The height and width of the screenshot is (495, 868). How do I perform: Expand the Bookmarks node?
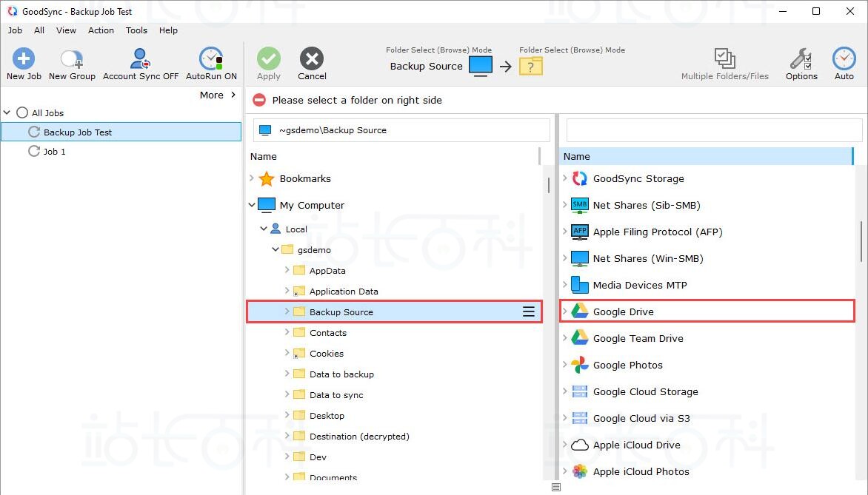pyautogui.click(x=252, y=178)
